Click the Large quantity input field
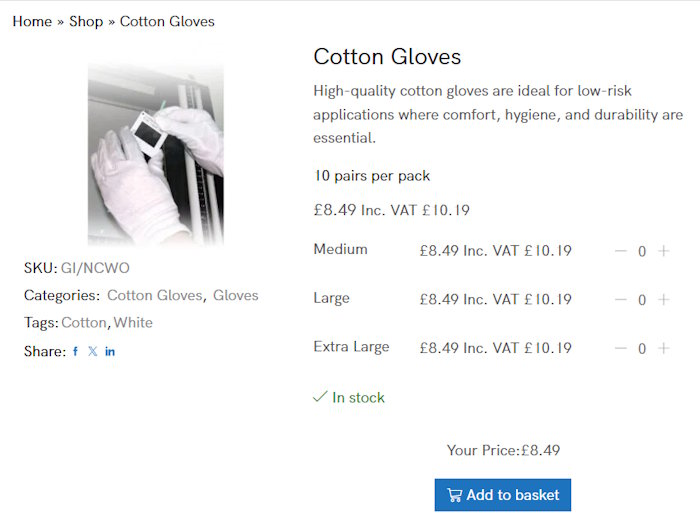This screenshot has height=528, width=700. [642, 300]
